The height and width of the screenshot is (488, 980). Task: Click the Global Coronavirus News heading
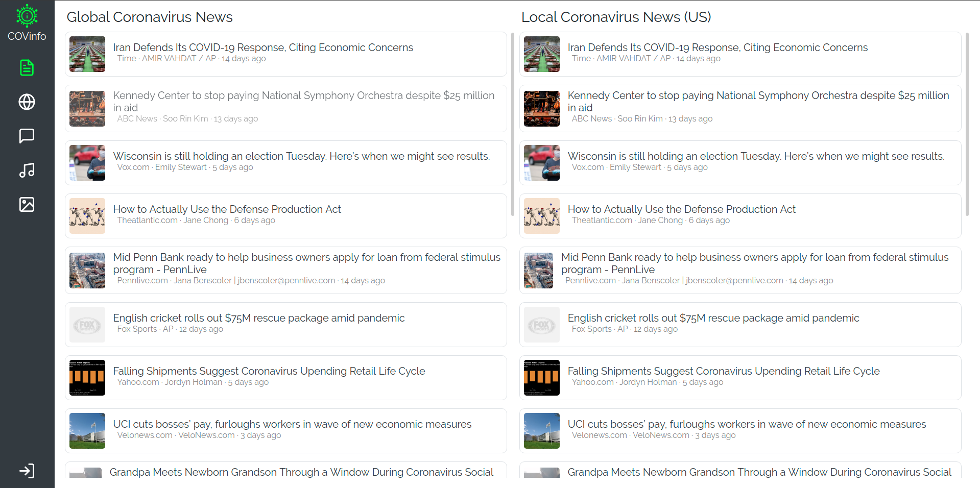pos(150,17)
